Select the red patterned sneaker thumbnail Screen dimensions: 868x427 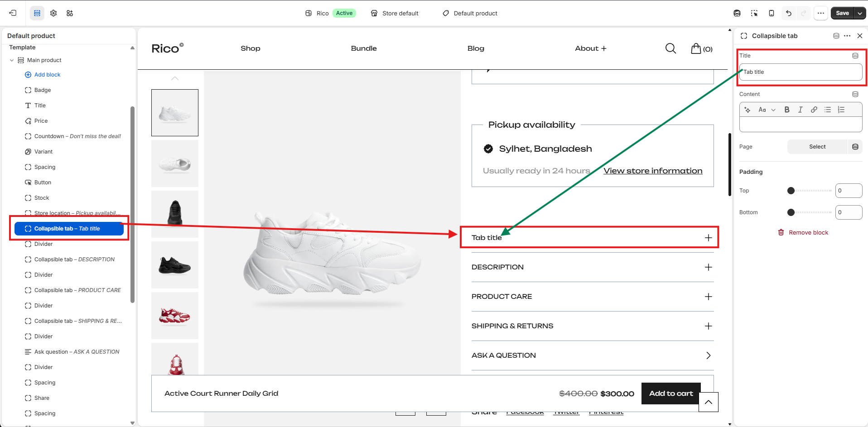click(175, 316)
